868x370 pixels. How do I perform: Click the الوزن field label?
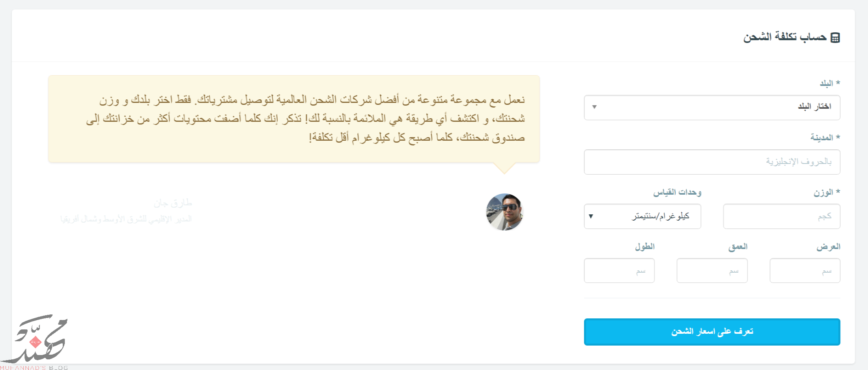823,192
